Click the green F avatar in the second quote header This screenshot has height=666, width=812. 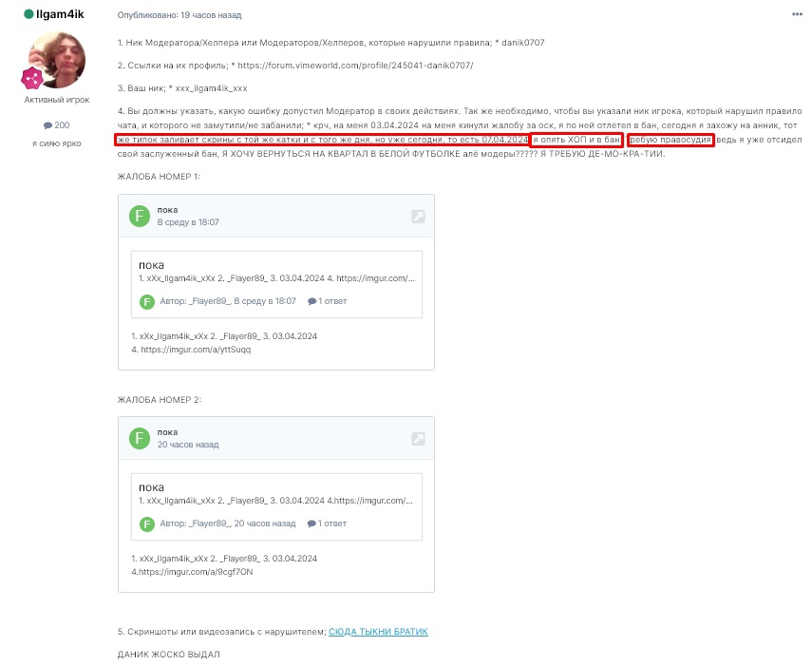click(x=140, y=439)
